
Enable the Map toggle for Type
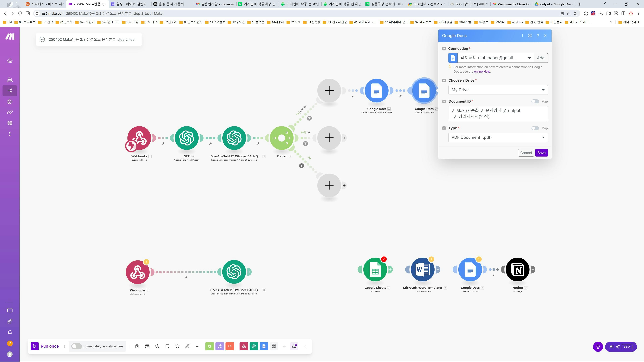(x=535, y=128)
